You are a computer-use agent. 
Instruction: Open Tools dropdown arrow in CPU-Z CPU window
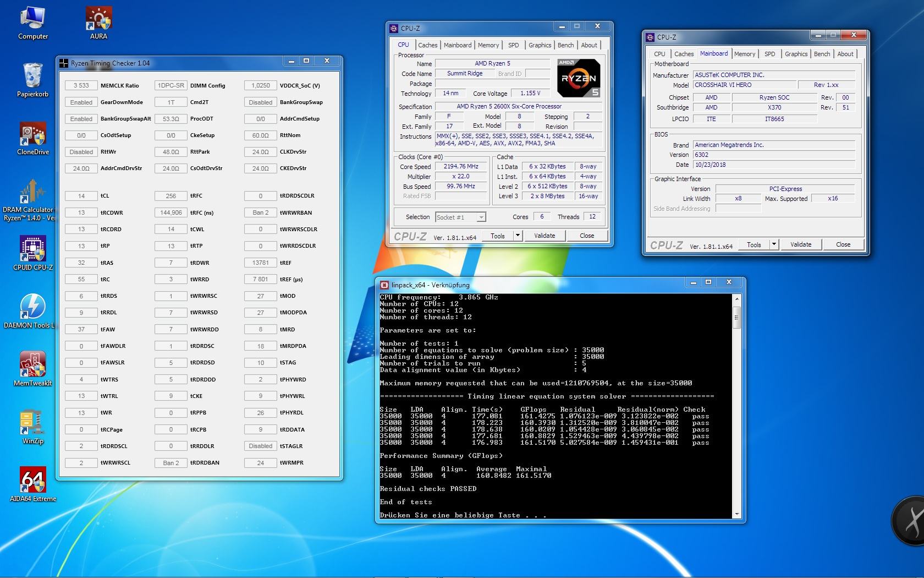517,236
